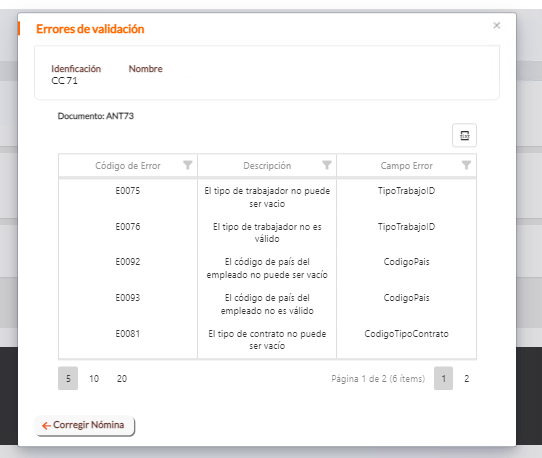Sort by Descripción column header

[267, 166]
